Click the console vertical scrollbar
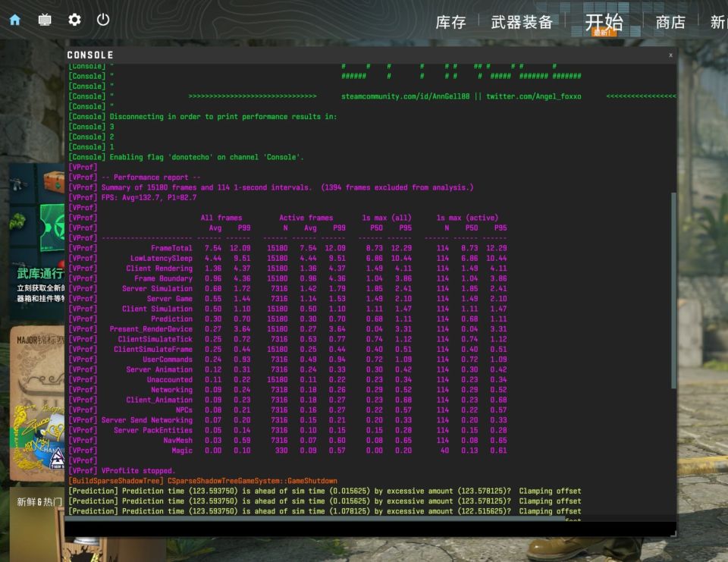Screen dimensions: 728x562 (673, 290)
